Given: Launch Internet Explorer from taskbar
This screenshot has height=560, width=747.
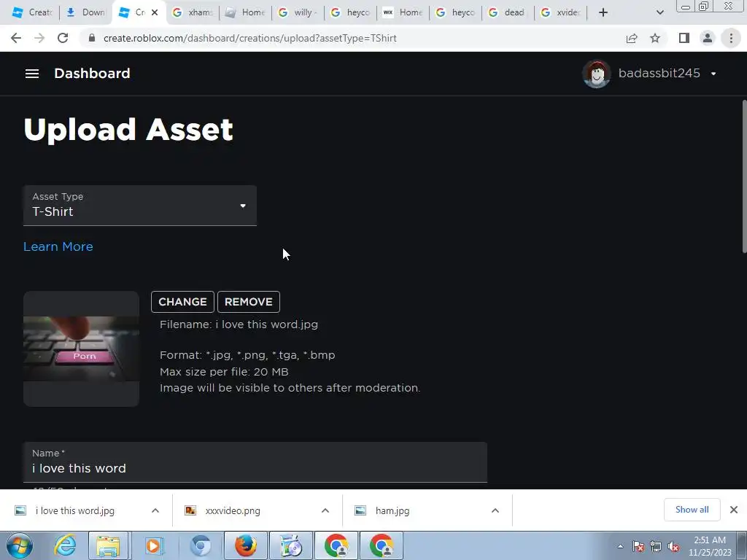Looking at the screenshot, I should [x=65, y=545].
